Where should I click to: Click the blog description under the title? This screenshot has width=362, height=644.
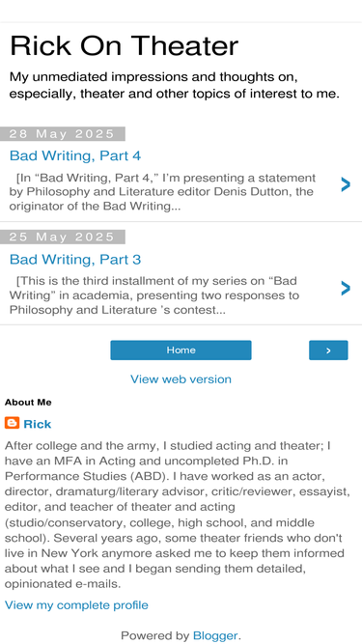coord(175,85)
